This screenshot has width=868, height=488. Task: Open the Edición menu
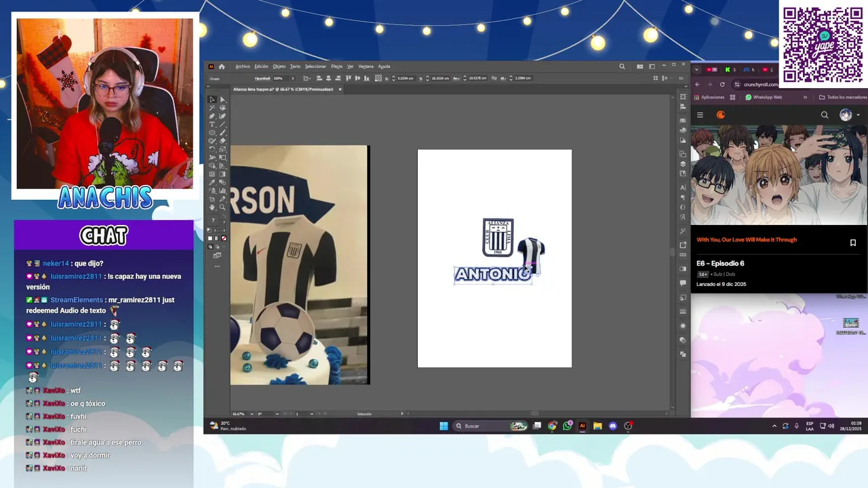pos(261,66)
